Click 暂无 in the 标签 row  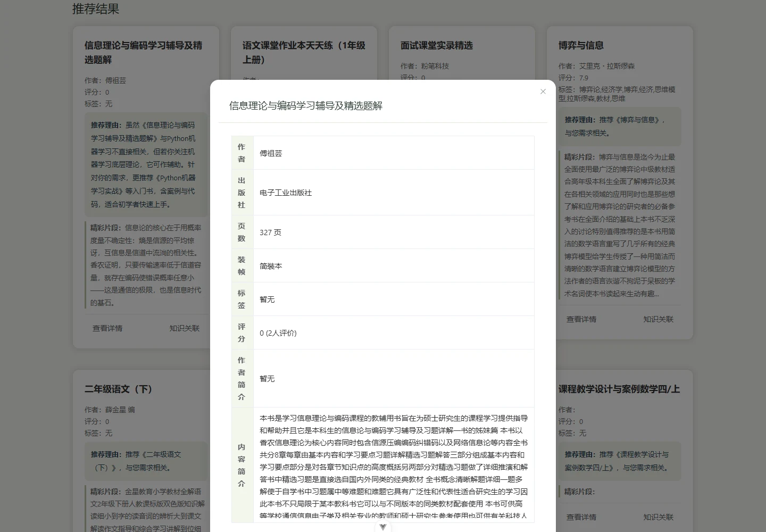pyautogui.click(x=267, y=300)
